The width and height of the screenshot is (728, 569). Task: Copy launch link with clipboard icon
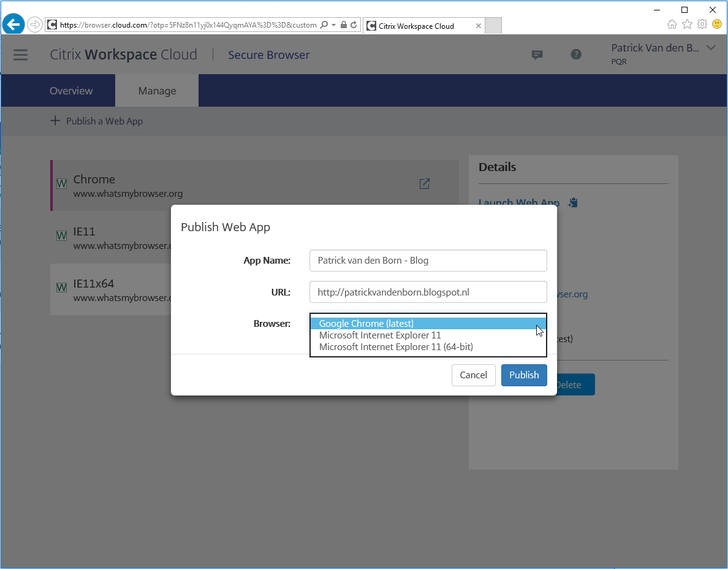click(x=573, y=202)
